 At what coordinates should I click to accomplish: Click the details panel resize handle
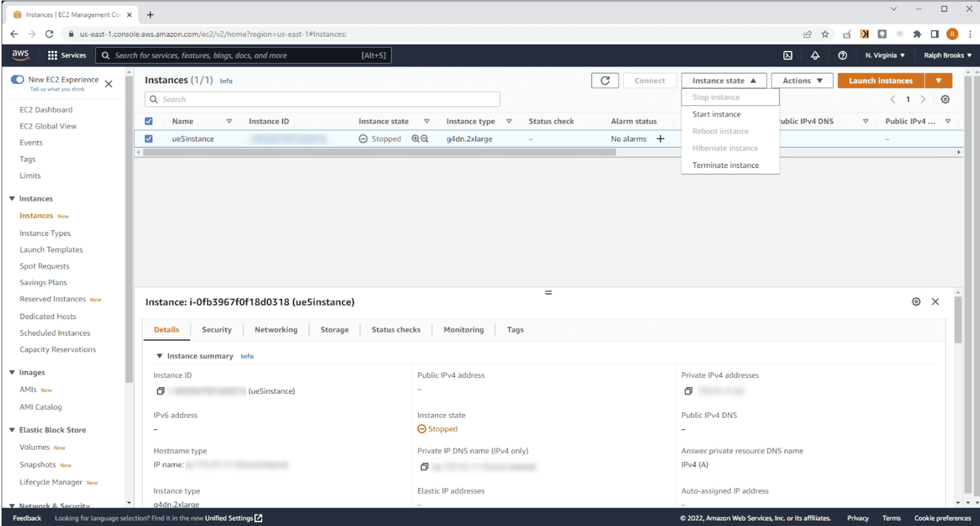(548, 292)
